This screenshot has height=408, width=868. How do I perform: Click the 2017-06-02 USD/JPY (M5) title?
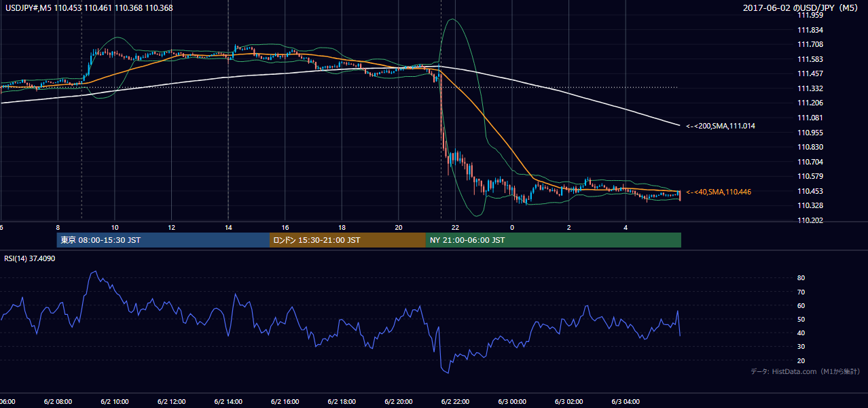[801, 7]
